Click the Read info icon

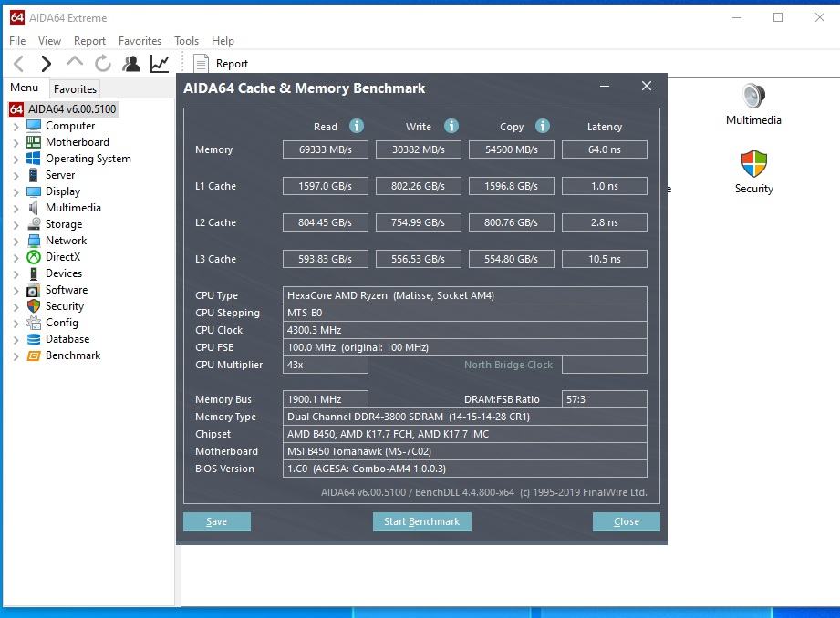[357, 126]
